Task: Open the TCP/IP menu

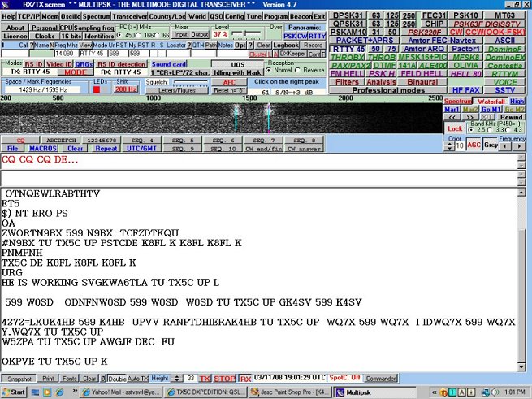Action: (x=29, y=16)
